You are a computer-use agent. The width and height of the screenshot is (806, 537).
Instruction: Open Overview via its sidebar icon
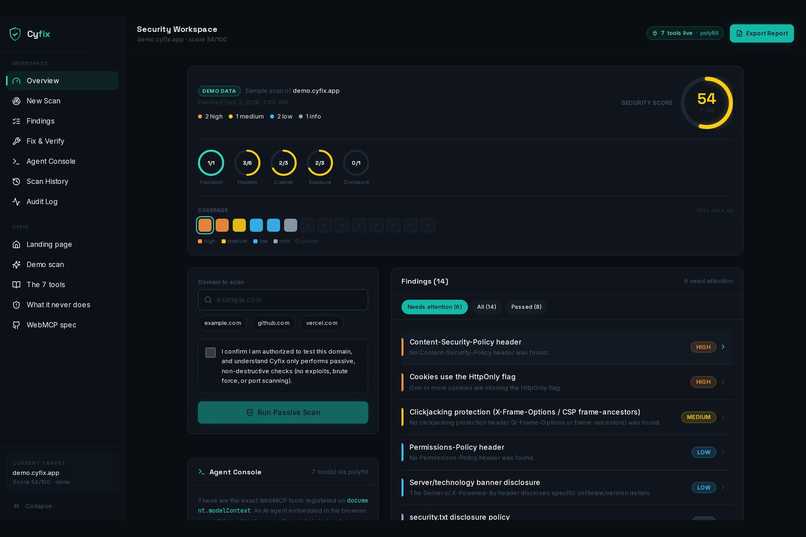[x=16, y=81]
